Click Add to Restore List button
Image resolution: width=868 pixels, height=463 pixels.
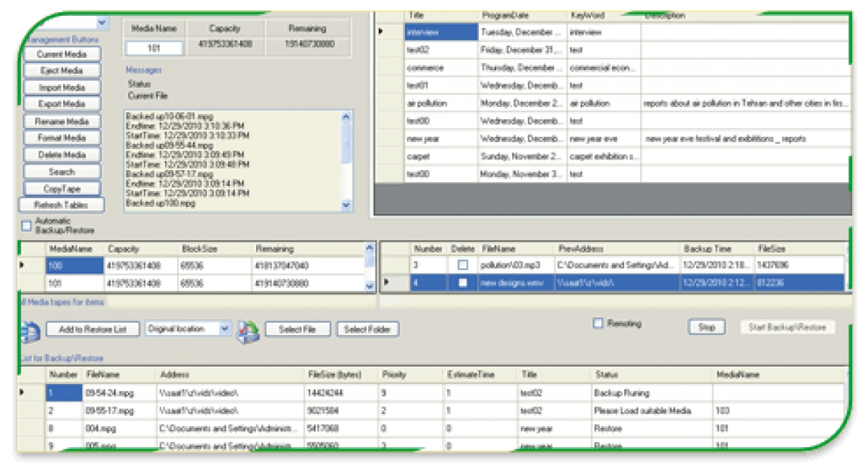[92, 330]
